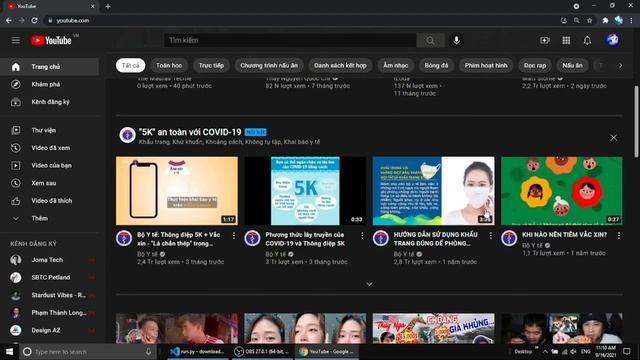Open Video của bạn

(x=49, y=165)
